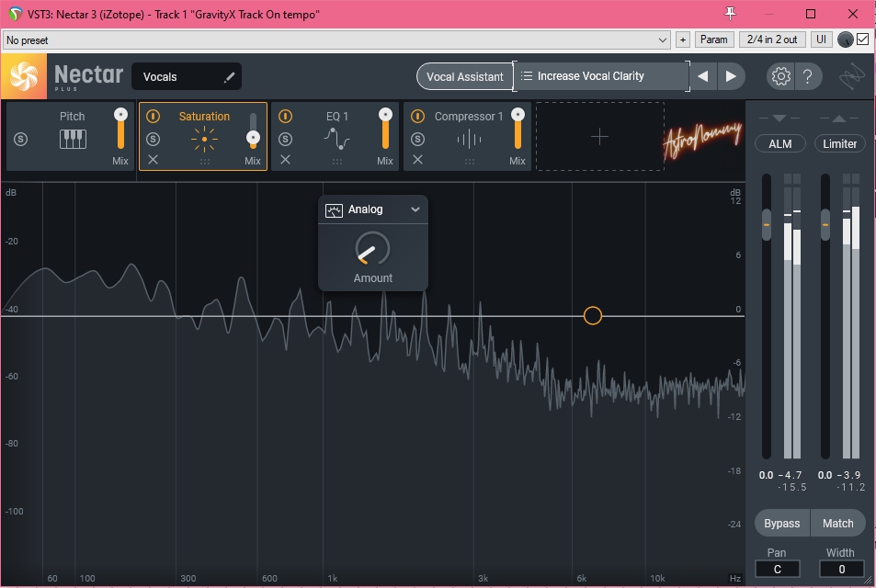Open Nectar settings with the gear icon
Viewport: 876px width, 588px height.
[781, 76]
